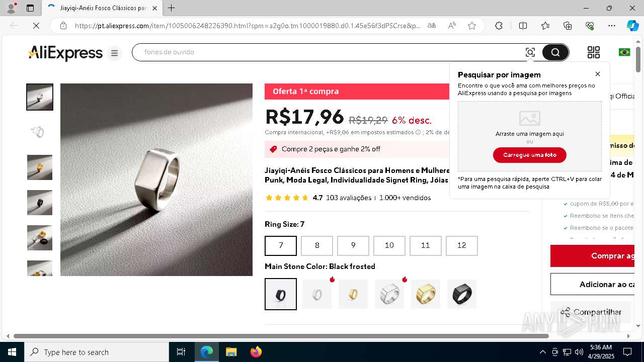The width and height of the screenshot is (644, 362).
Task: Close the Pesquisar por imagem popup
Action: 598,74
